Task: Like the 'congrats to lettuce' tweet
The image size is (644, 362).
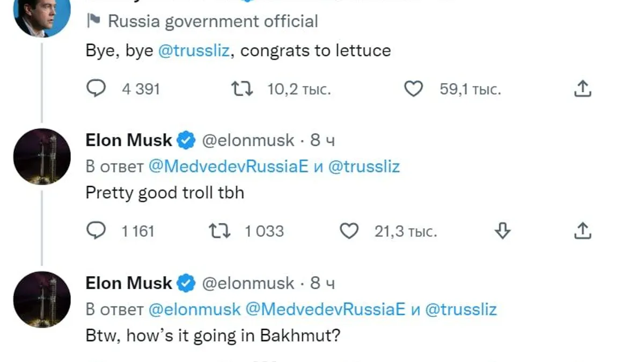Action: [413, 88]
